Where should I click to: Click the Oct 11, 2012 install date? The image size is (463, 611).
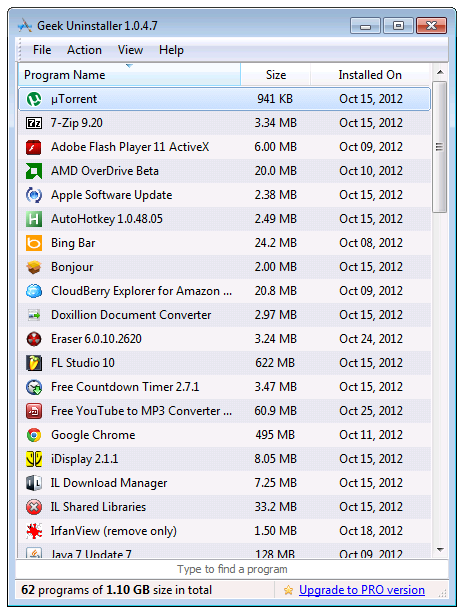[371, 435]
